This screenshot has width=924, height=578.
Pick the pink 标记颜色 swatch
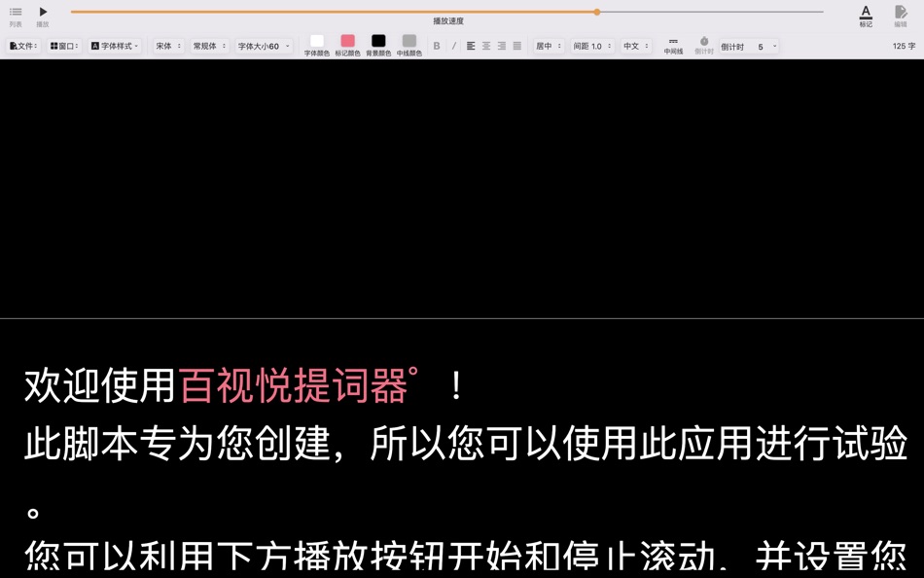(347, 41)
